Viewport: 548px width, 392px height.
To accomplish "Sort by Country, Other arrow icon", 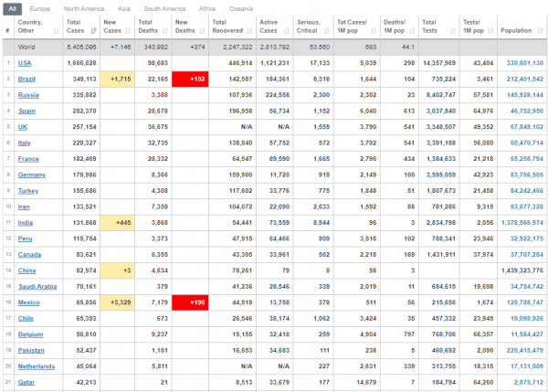I will 57,31.
